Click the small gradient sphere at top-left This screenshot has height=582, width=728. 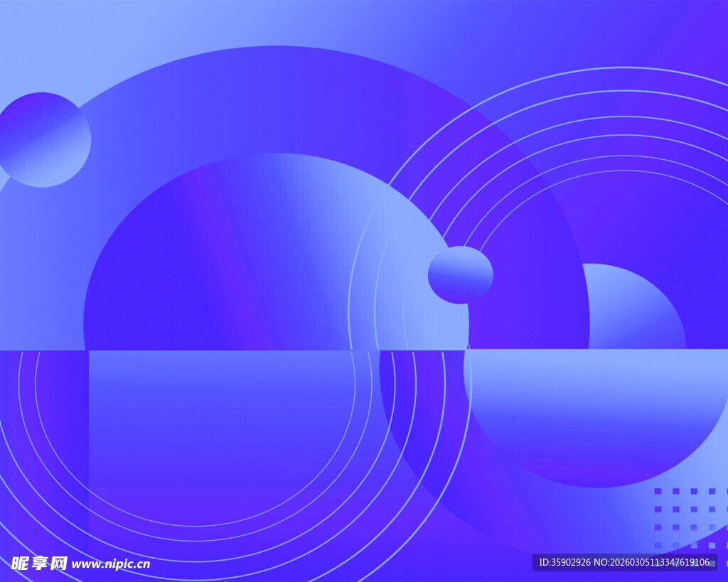[x=44, y=140]
